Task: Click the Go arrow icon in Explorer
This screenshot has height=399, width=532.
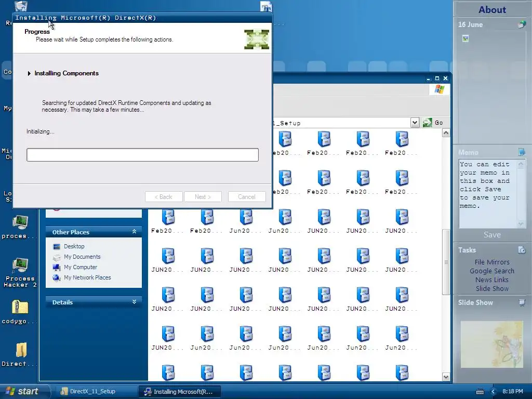Action: [427, 123]
